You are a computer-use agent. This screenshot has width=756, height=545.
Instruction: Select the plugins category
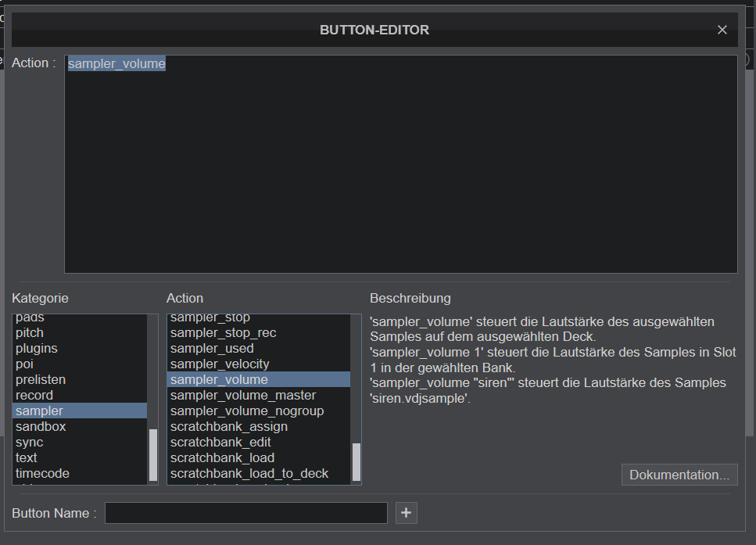(x=80, y=348)
